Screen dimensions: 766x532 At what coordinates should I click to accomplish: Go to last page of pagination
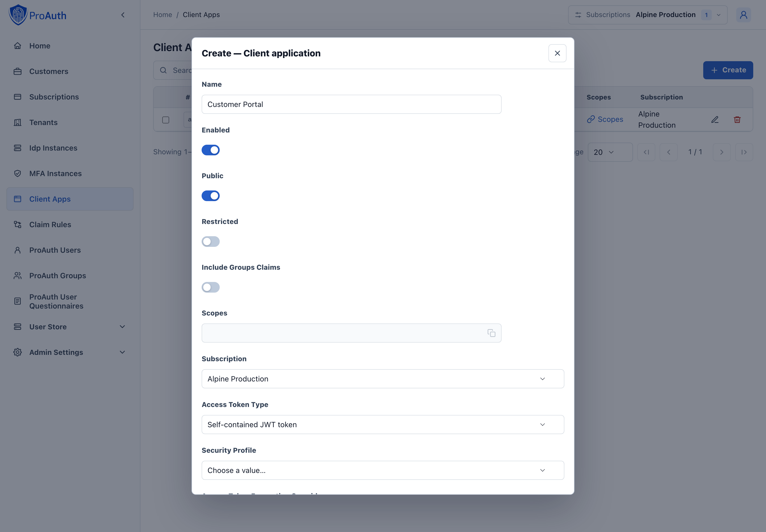pos(744,152)
